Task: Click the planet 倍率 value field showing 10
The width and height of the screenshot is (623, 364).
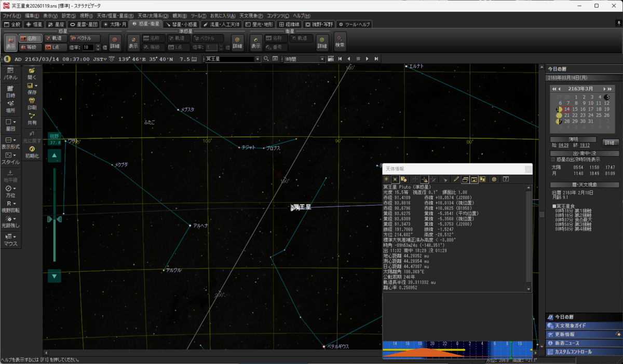Action: click(87, 47)
